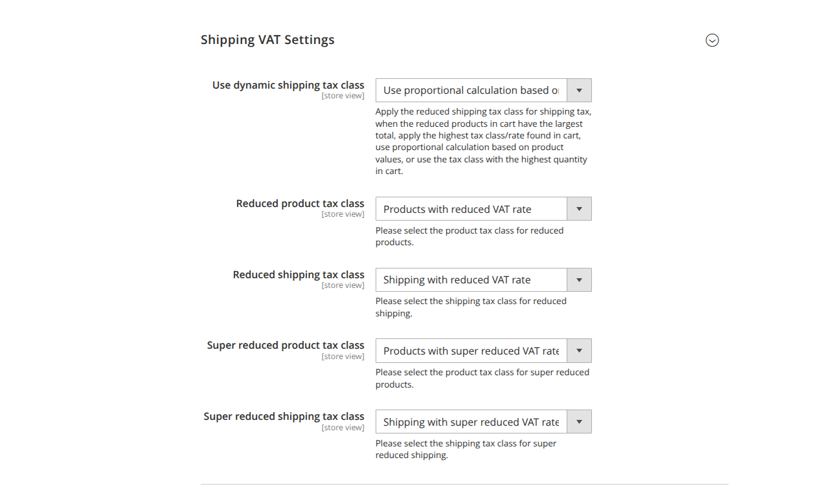The image size is (816, 504).
Task: Click 'Use dynamic shipping tax class' label
Action: (x=288, y=85)
